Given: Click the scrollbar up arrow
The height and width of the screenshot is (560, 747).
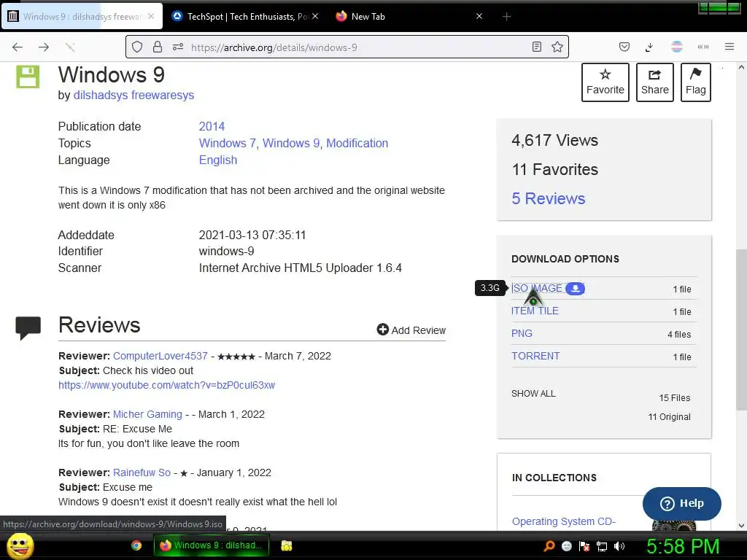Looking at the screenshot, I should click(x=741, y=68).
